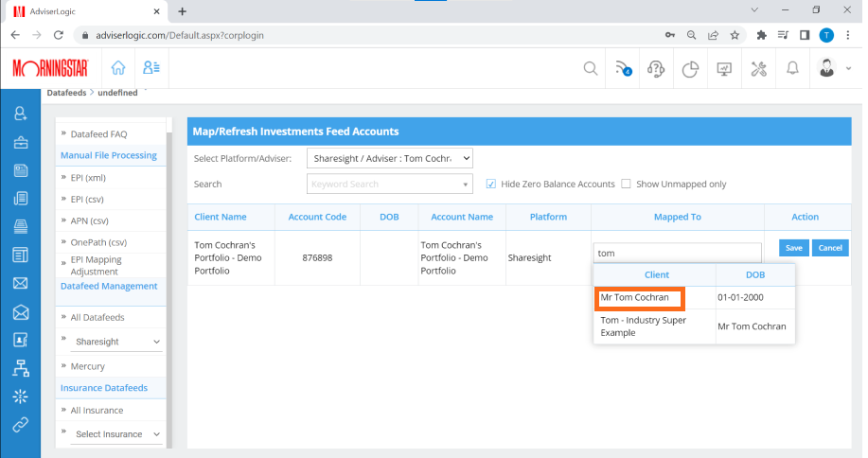Open the help support headset icon

coord(656,69)
